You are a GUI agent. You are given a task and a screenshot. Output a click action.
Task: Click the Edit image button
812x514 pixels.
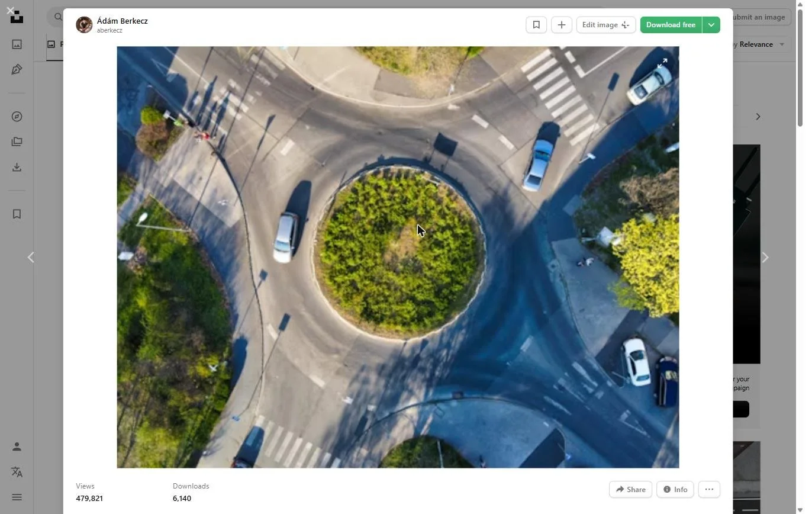(x=606, y=25)
